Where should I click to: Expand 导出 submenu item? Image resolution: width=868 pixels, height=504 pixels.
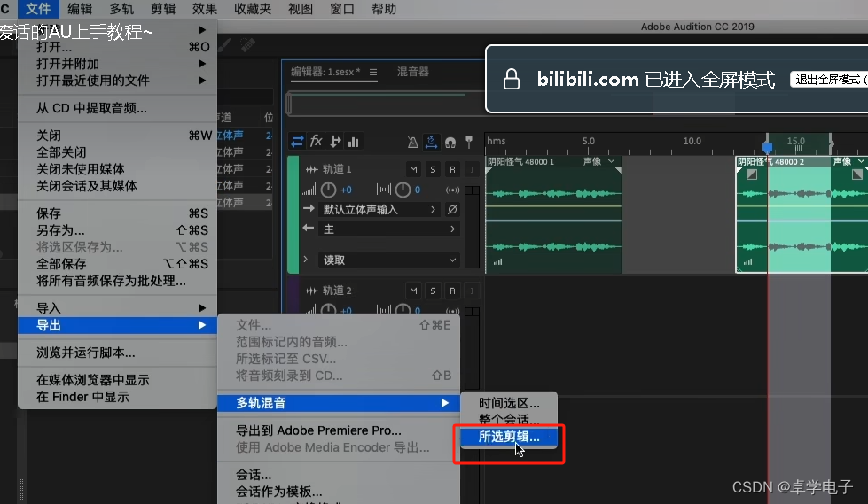coord(117,325)
